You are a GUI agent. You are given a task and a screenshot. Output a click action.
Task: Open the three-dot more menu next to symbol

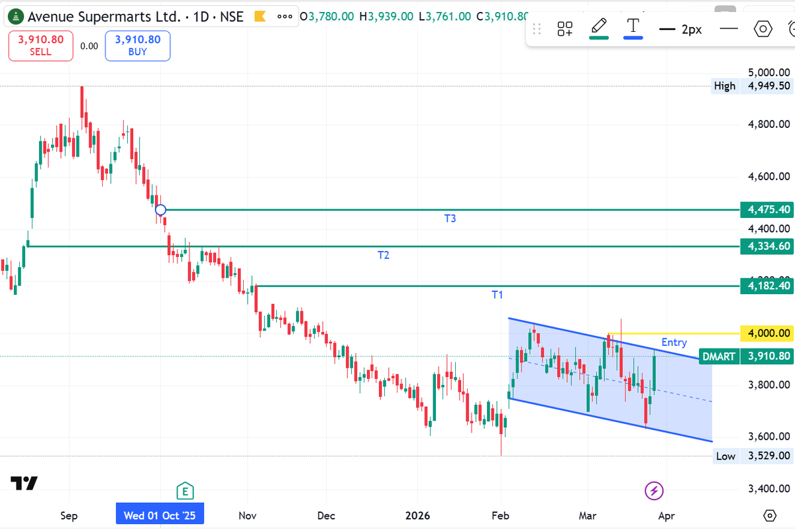coord(285,16)
